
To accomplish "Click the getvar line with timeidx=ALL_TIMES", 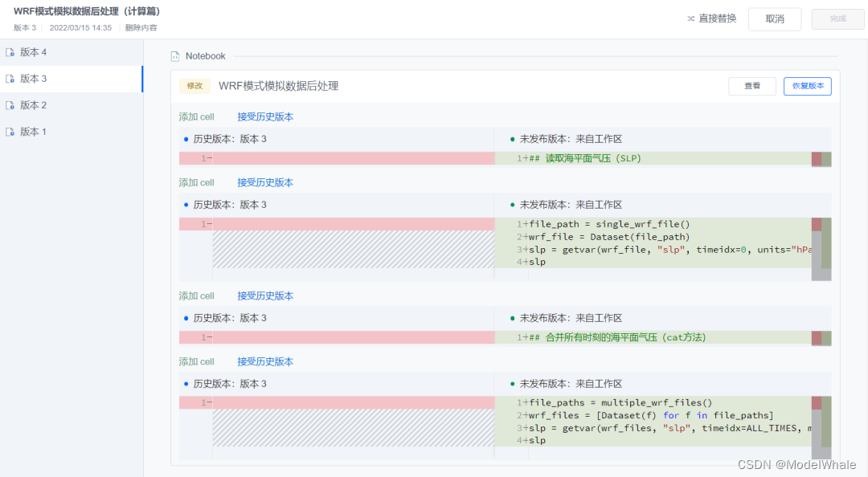I will pos(669,428).
